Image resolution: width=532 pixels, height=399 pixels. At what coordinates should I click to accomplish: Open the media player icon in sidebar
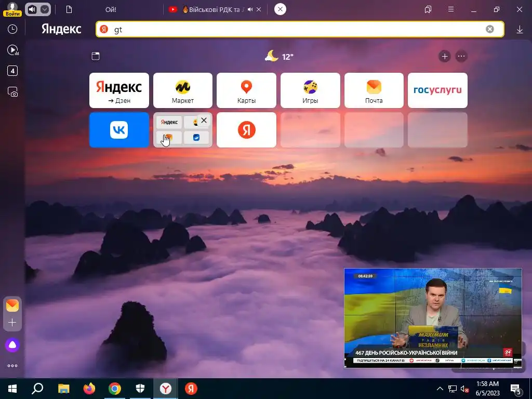[13, 50]
